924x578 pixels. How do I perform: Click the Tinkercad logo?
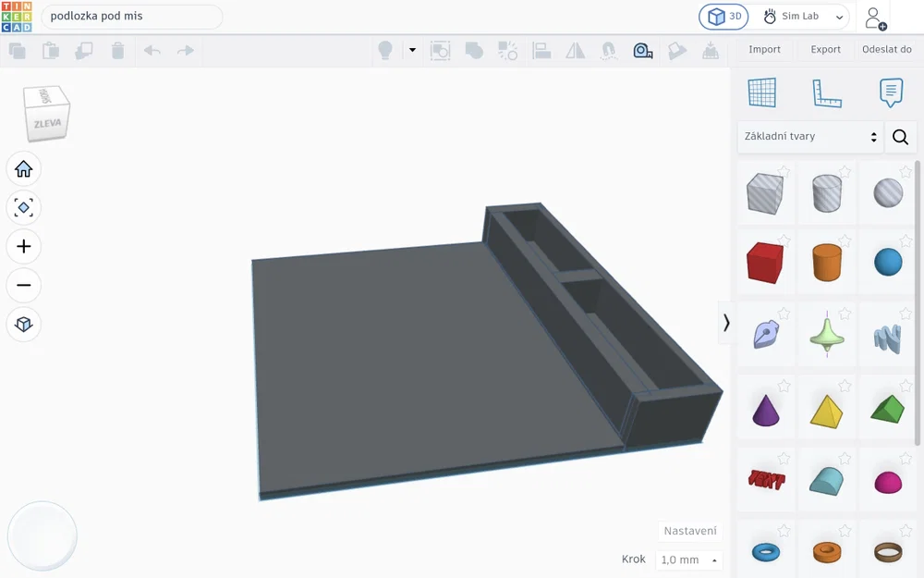tap(17, 17)
